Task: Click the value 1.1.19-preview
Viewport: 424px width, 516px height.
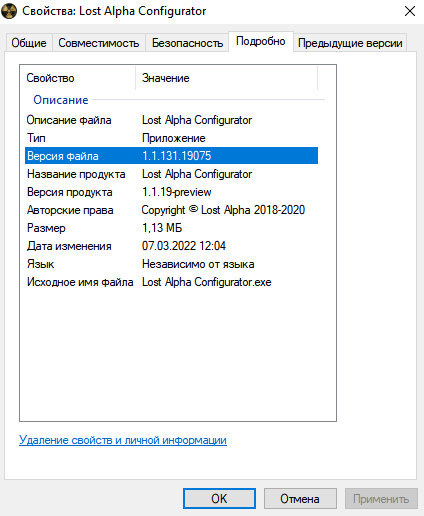Action: click(177, 192)
